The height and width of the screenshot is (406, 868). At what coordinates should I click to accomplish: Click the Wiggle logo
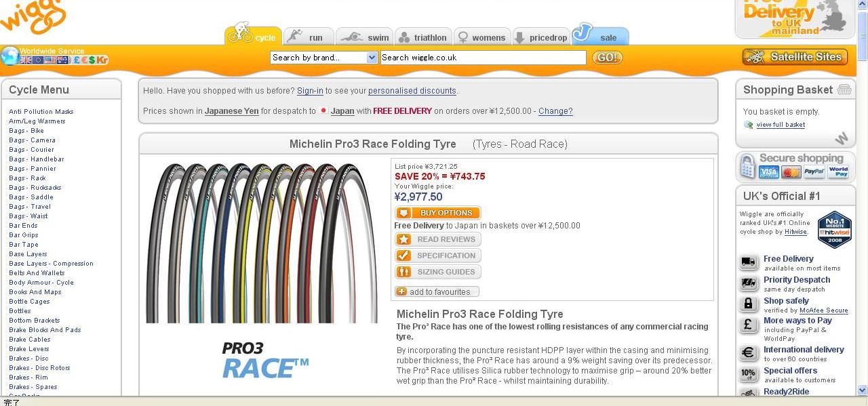coord(33,17)
